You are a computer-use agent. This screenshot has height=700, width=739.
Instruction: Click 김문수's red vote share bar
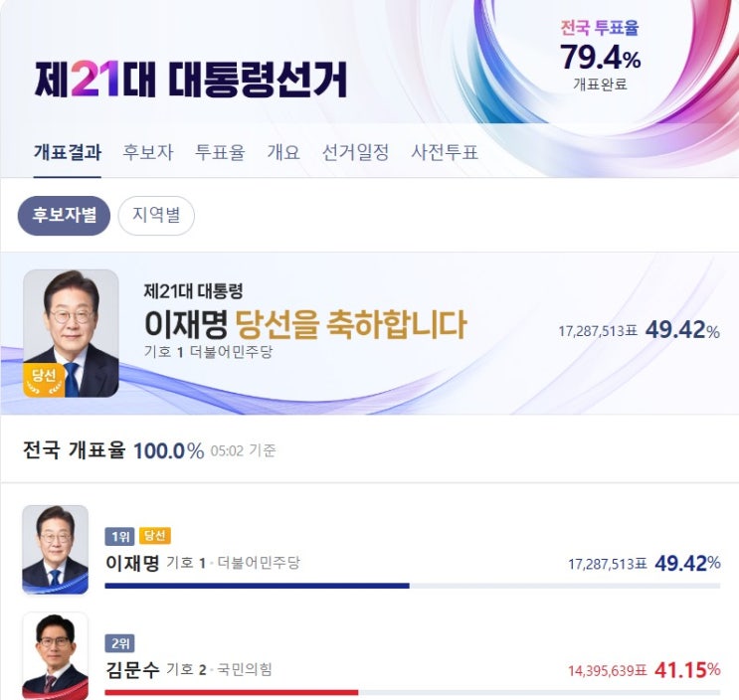[231, 692]
